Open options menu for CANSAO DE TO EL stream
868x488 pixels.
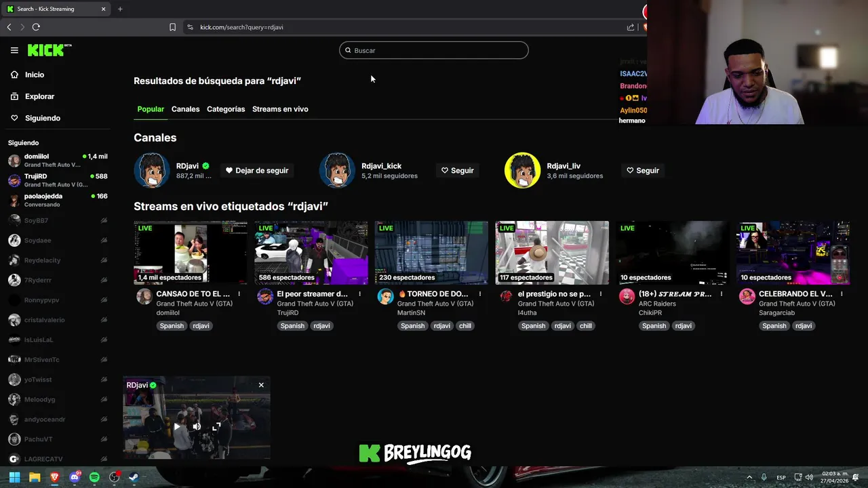239,294
